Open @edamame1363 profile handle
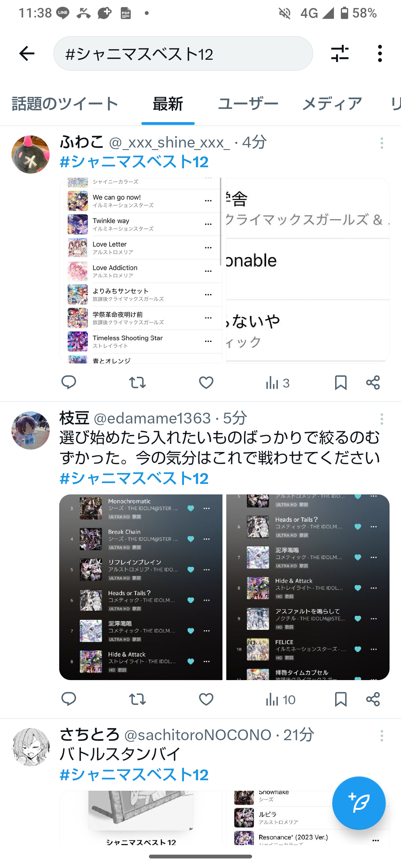This screenshot has width=401, height=868. [x=152, y=418]
